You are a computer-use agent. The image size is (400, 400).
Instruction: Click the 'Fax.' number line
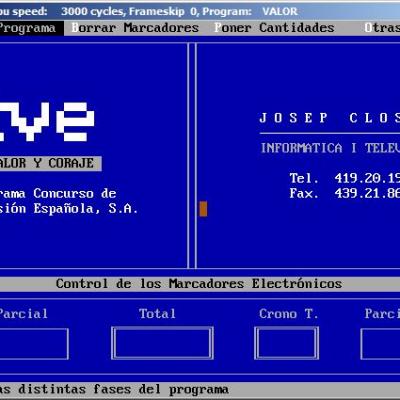(344, 193)
